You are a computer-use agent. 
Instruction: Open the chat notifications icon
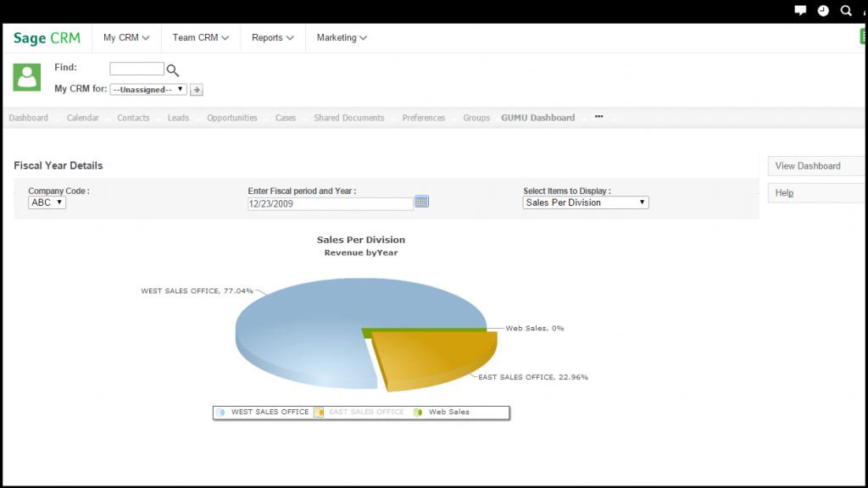800,10
